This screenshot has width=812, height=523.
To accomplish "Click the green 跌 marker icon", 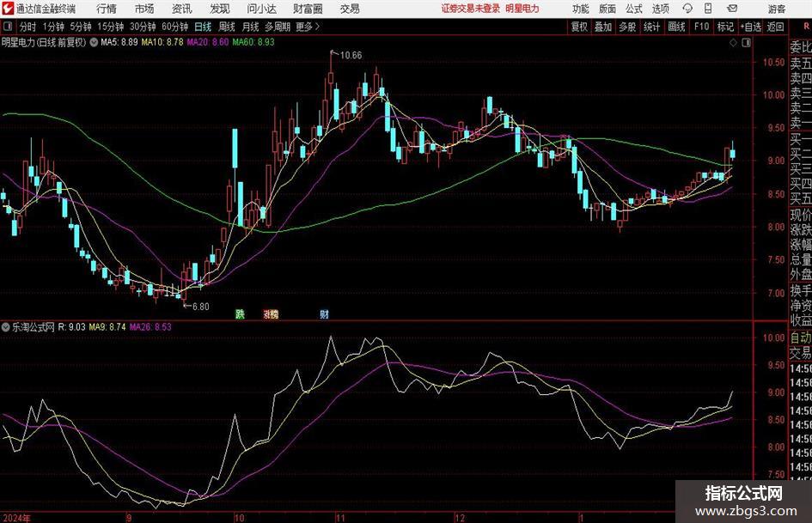I will coord(240,313).
